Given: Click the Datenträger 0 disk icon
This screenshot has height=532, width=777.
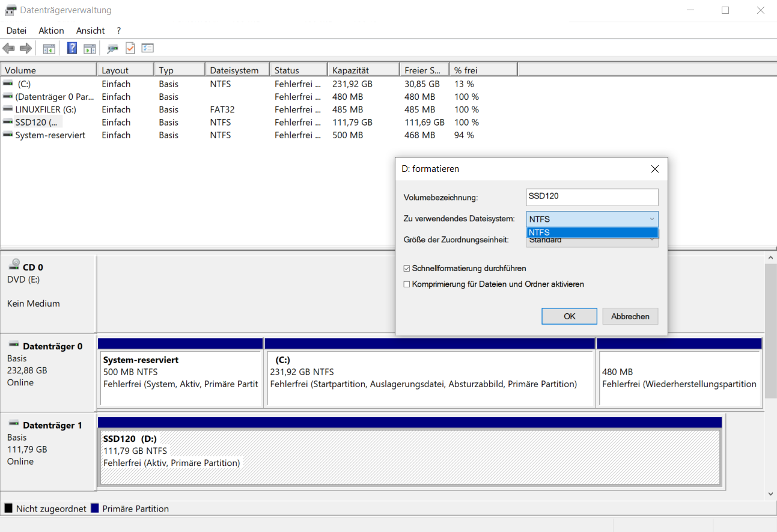Looking at the screenshot, I should click(14, 345).
